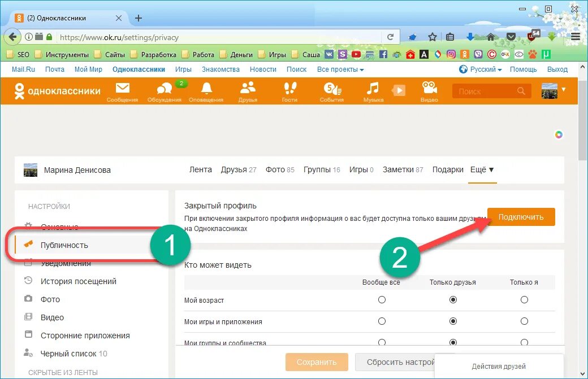
Task: Open a new browser tab
Action: click(x=139, y=18)
